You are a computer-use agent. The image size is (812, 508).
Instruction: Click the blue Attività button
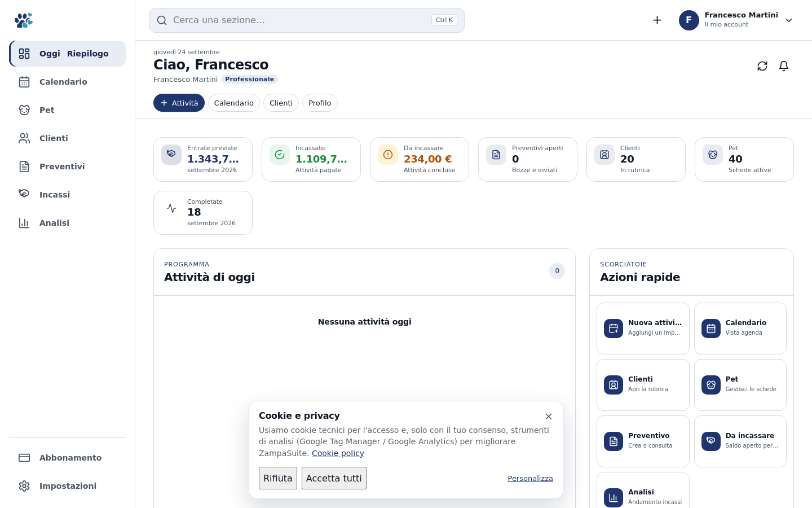tap(179, 103)
